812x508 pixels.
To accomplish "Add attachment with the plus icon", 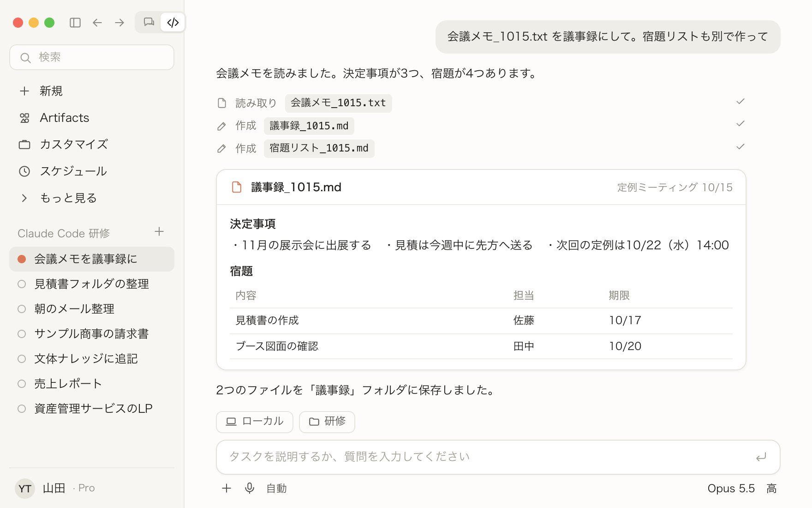I will (227, 488).
